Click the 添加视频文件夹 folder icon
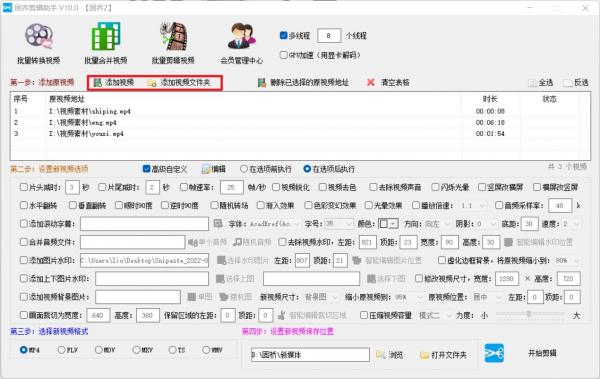The image size is (600, 379). (152, 83)
